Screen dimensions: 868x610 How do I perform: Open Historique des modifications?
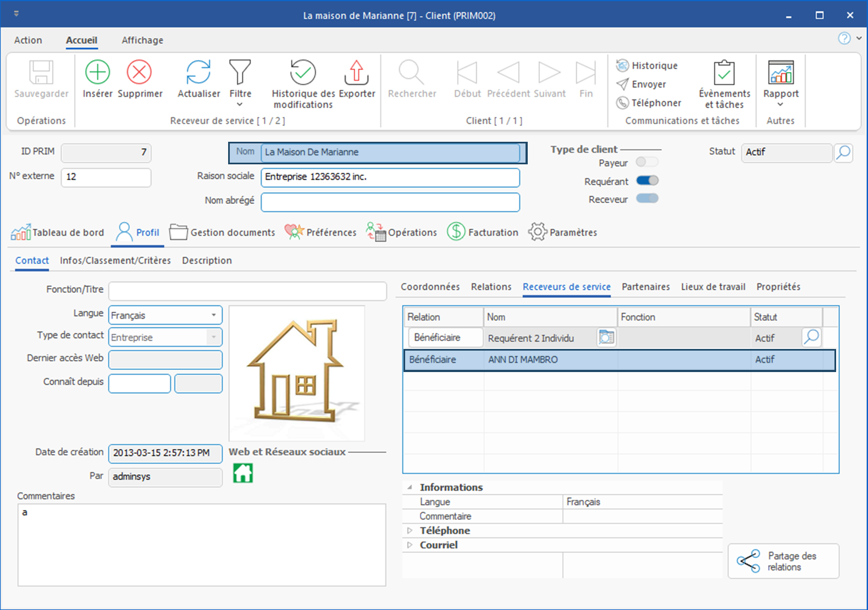click(x=303, y=73)
